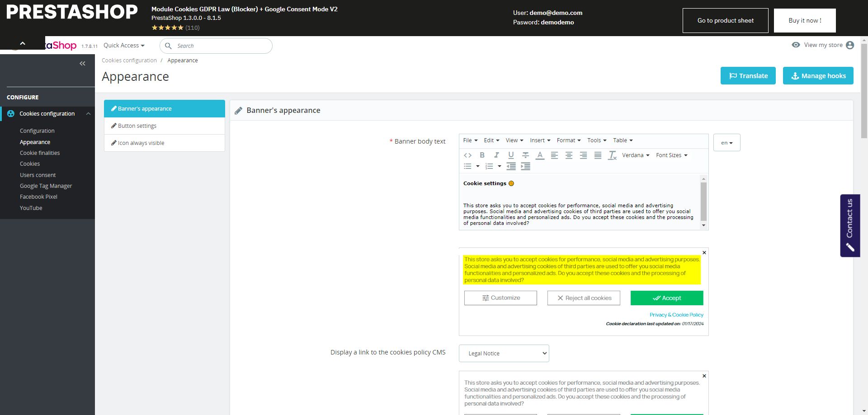
Task: Click the Cookies configuration module icon
Action: pyautogui.click(x=11, y=114)
